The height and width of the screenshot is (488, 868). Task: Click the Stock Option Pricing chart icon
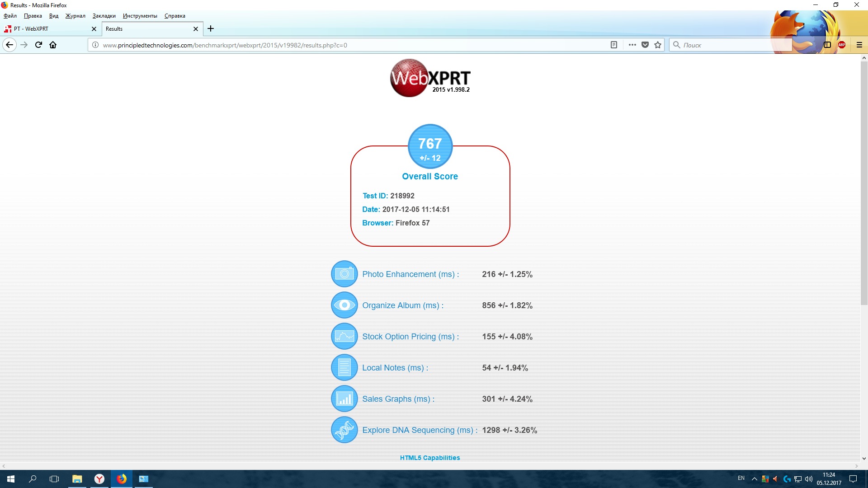[x=344, y=336]
